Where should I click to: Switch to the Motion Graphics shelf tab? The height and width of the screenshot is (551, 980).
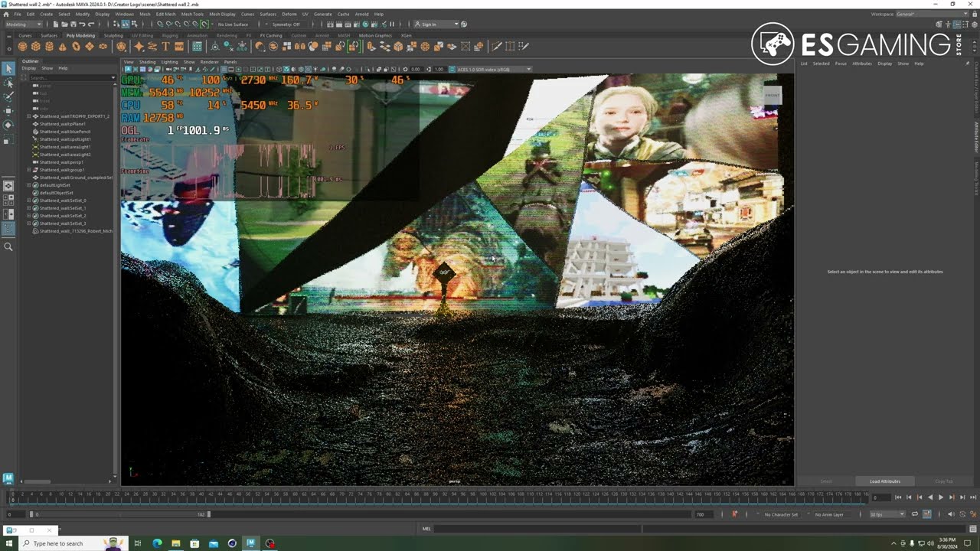pyautogui.click(x=375, y=35)
